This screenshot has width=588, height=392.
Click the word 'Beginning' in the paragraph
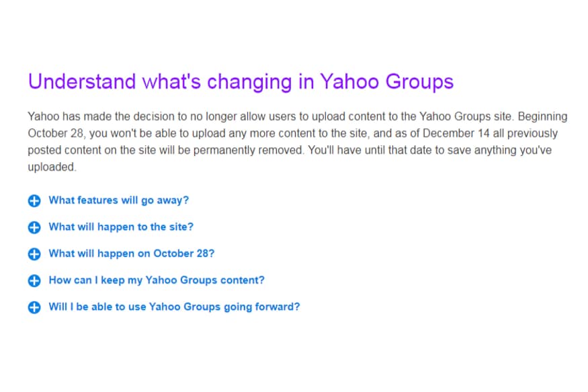(542, 117)
